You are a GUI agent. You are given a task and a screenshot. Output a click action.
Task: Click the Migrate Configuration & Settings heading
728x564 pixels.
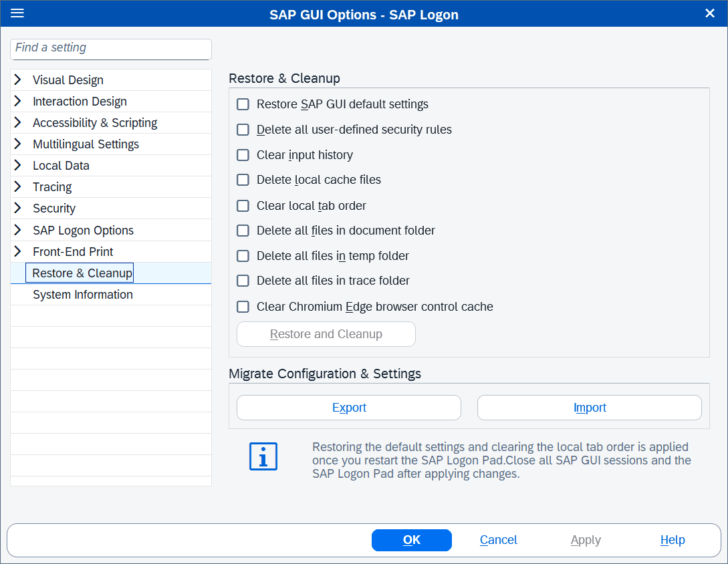pyautogui.click(x=324, y=374)
